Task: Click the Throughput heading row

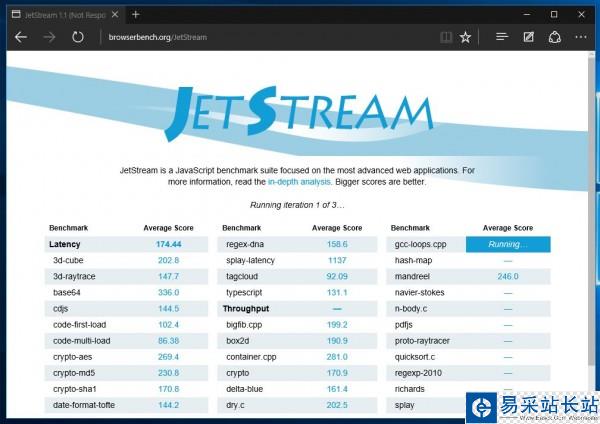Action: [297, 308]
